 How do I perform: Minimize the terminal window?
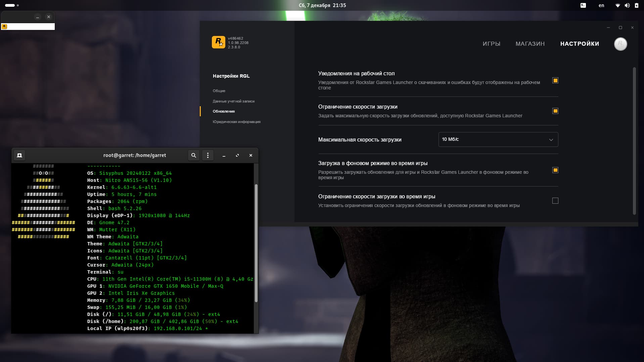[224, 155]
